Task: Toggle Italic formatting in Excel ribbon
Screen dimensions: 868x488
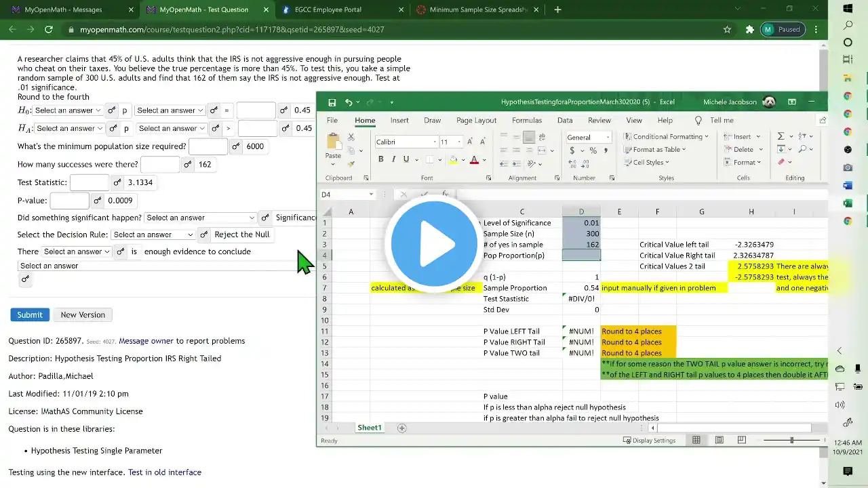Action: (x=393, y=159)
